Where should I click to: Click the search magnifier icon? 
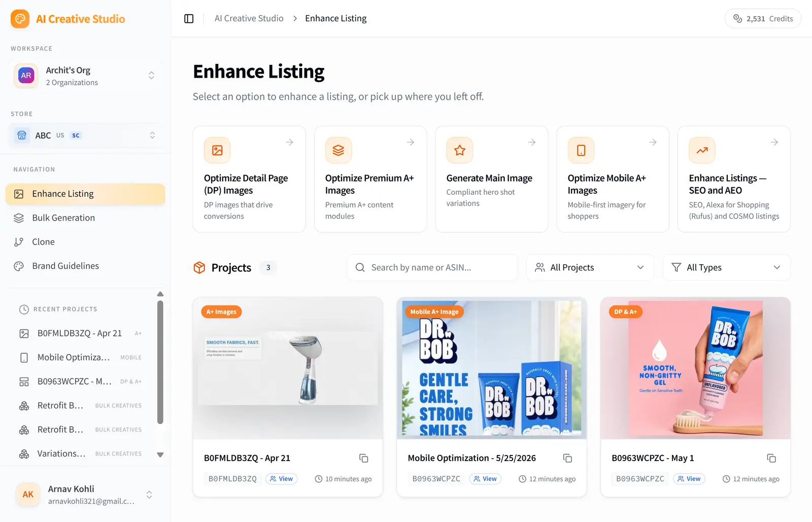click(x=360, y=267)
